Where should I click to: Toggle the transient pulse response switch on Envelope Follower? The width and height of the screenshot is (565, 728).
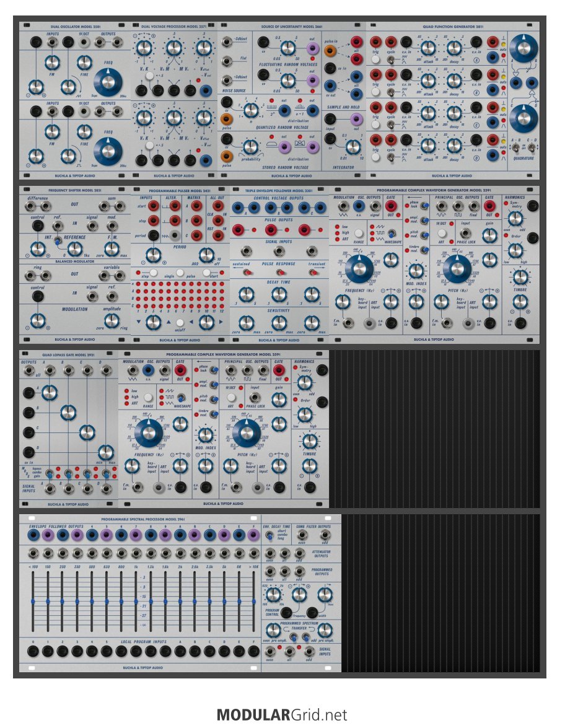tap(313, 271)
